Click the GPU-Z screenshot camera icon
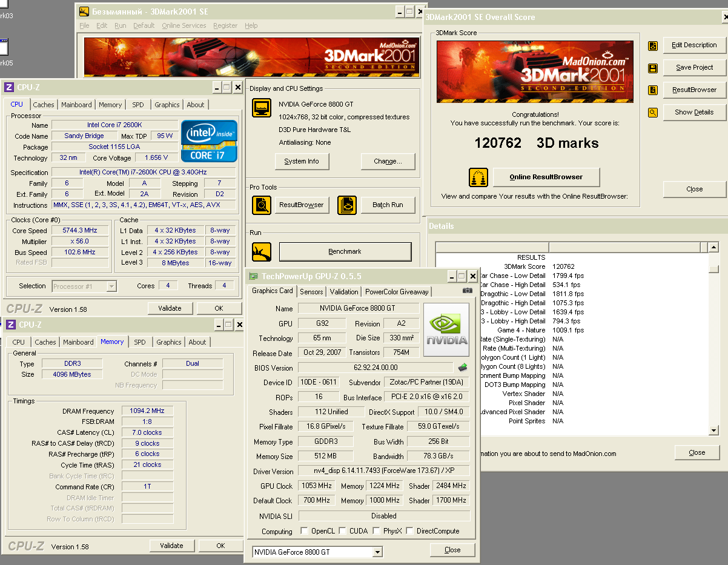 coord(467,291)
